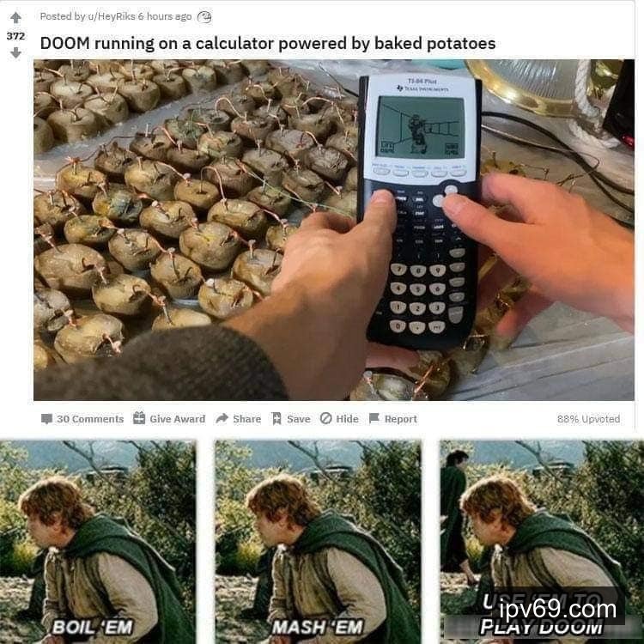644x644 pixels.
Task: Report the post with flag icon
Action: click(x=374, y=418)
